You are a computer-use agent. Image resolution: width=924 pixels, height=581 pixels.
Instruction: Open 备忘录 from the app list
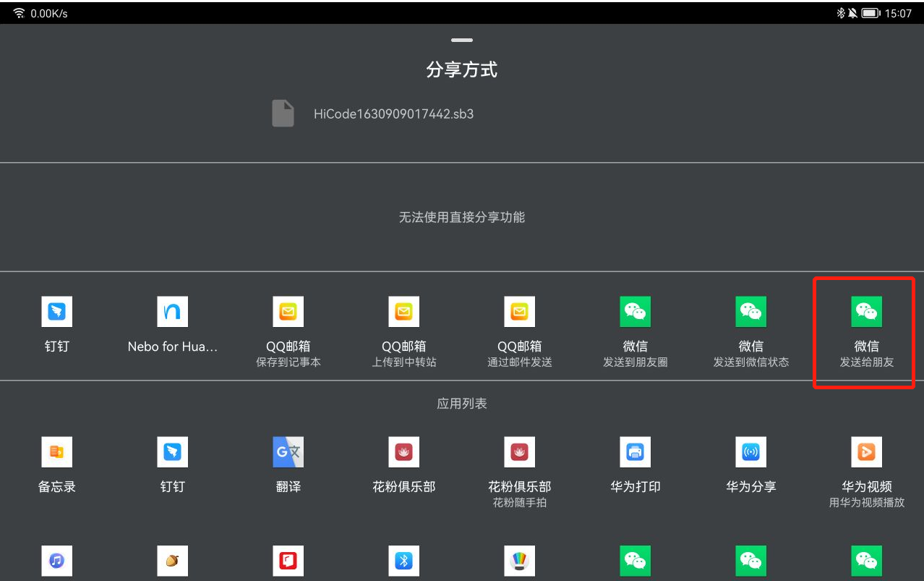(x=57, y=465)
